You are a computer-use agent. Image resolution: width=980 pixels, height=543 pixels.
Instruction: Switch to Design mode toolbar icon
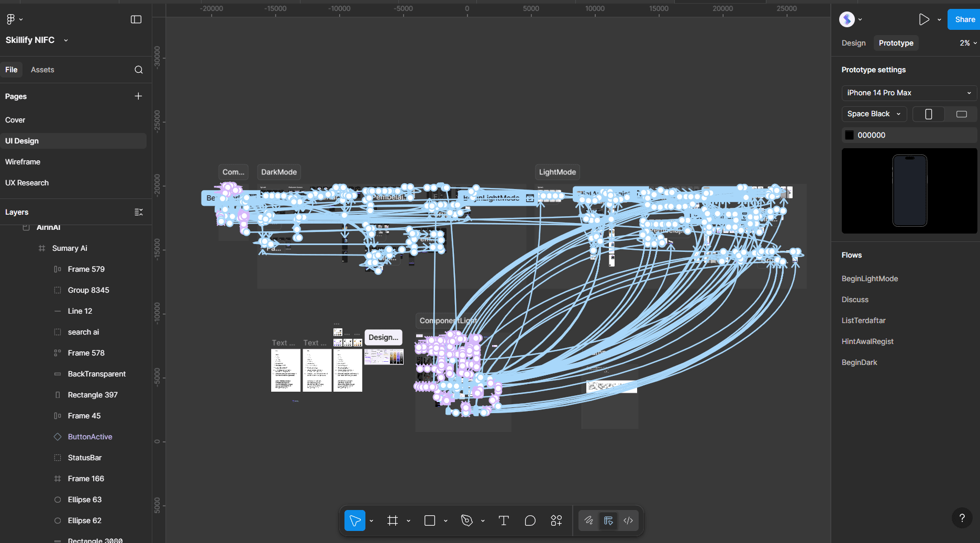608,520
